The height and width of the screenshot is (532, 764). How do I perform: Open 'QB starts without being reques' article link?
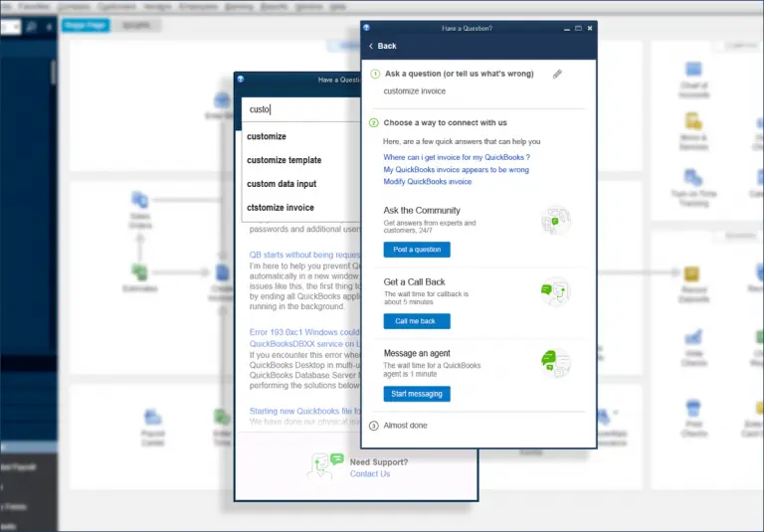point(304,255)
